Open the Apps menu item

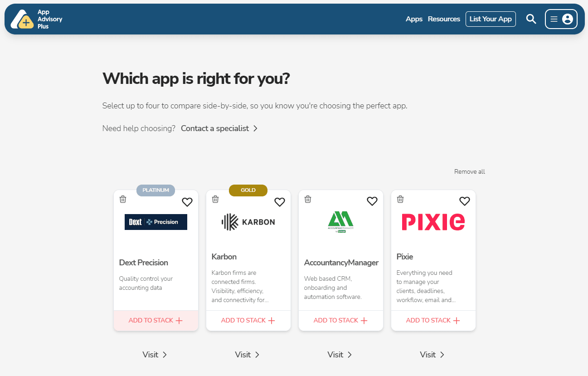tap(414, 19)
